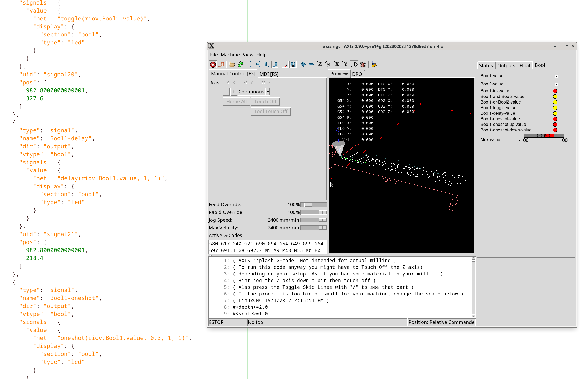This screenshot has height=379, width=588.
Task: Toggle the Bool1-value checkbox
Action: click(556, 76)
